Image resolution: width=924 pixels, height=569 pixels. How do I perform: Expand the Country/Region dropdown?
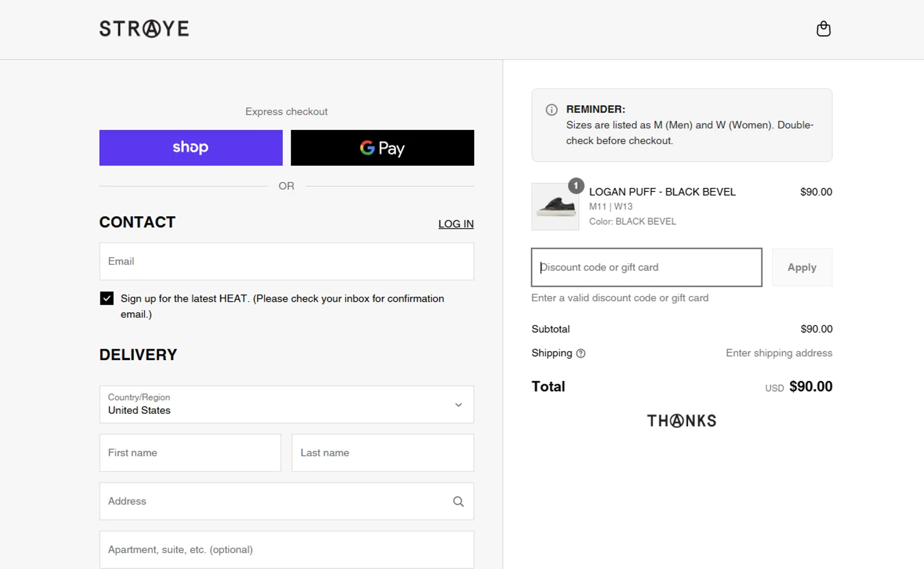pyautogui.click(x=286, y=405)
